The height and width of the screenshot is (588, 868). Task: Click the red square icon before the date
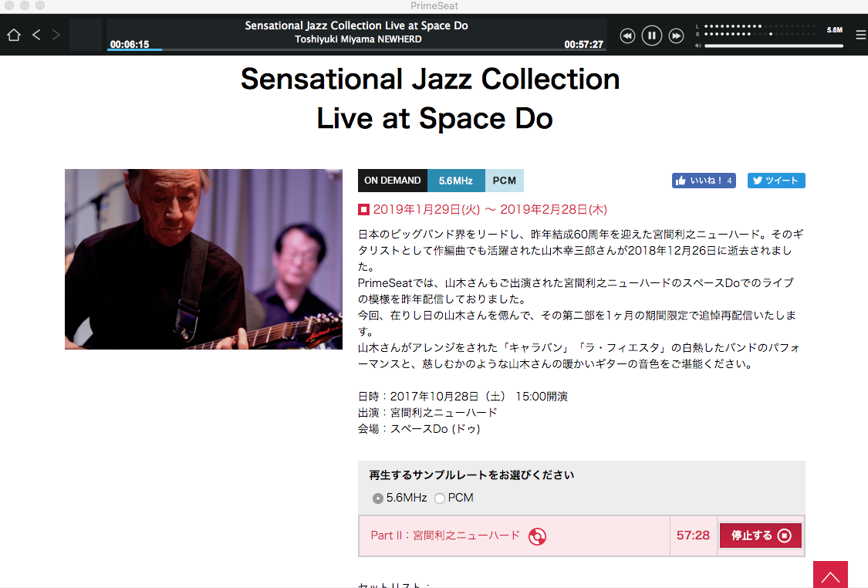pos(363,209)
